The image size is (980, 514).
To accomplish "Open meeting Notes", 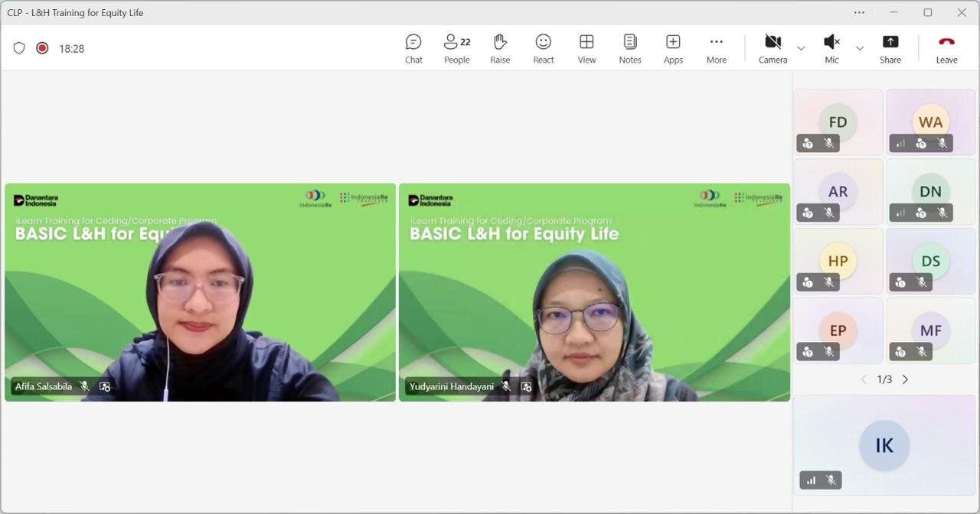I will pyautogui.click(x=630, y=49).
